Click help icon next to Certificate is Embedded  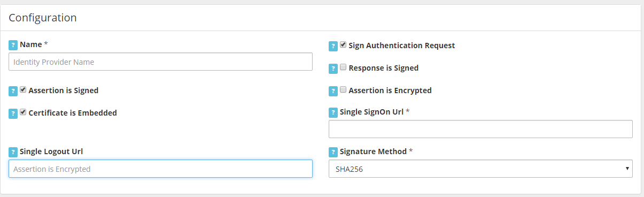click(13, 113)
